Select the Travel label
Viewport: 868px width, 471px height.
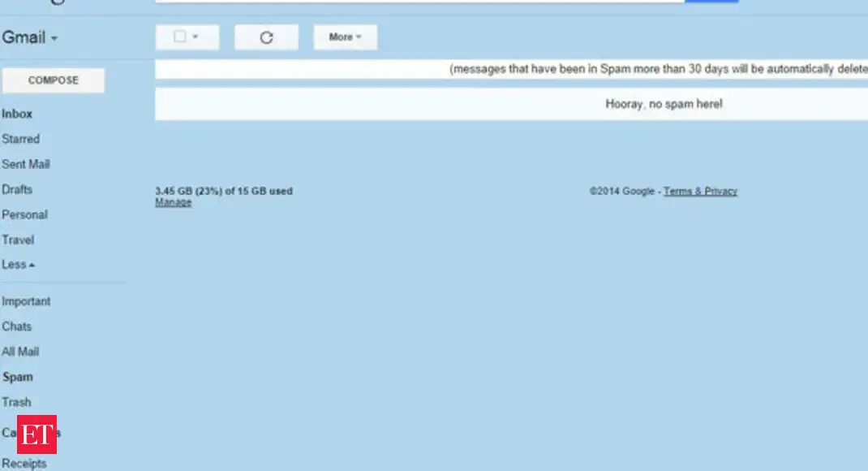[18, 240]
